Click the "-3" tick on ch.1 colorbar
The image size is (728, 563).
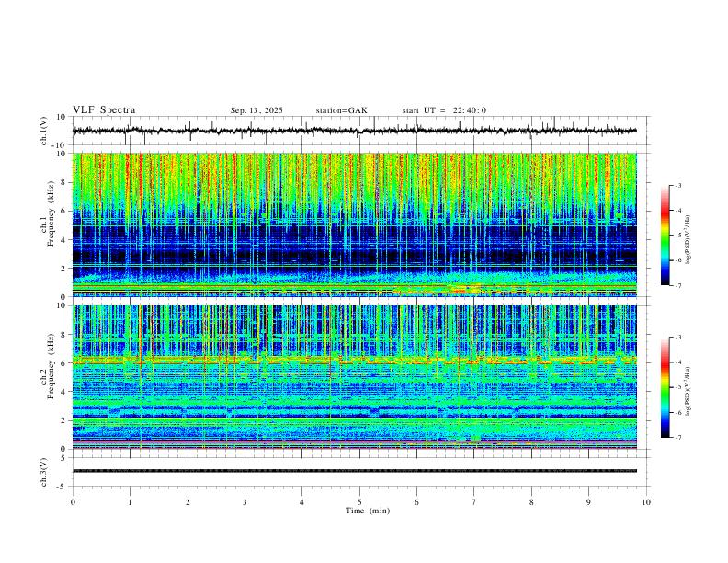pyautogui.click(x=677, y=185)
